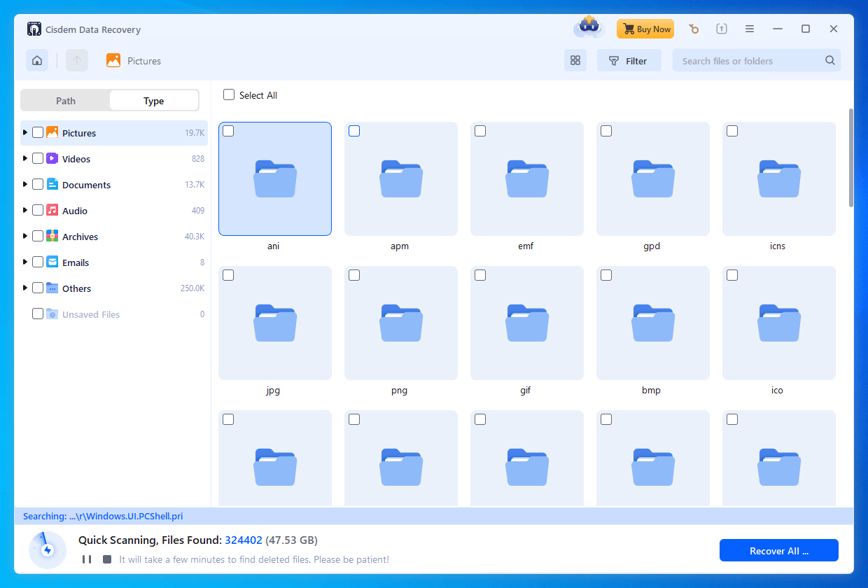Screen dimensions: 868x588
Task: Stop the quick scan
Action: [106, 559]
